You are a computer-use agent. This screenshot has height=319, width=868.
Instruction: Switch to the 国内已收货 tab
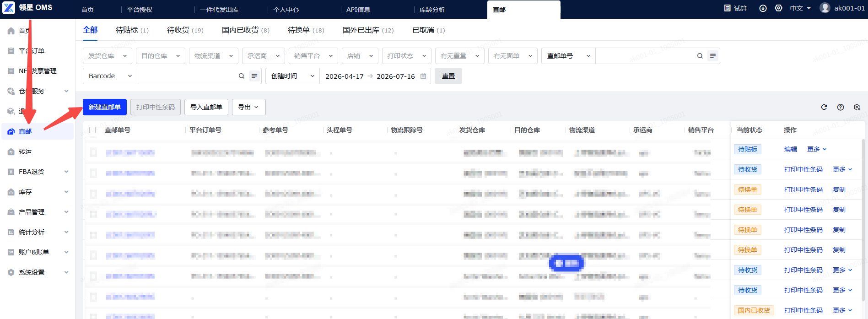[246, 30]
